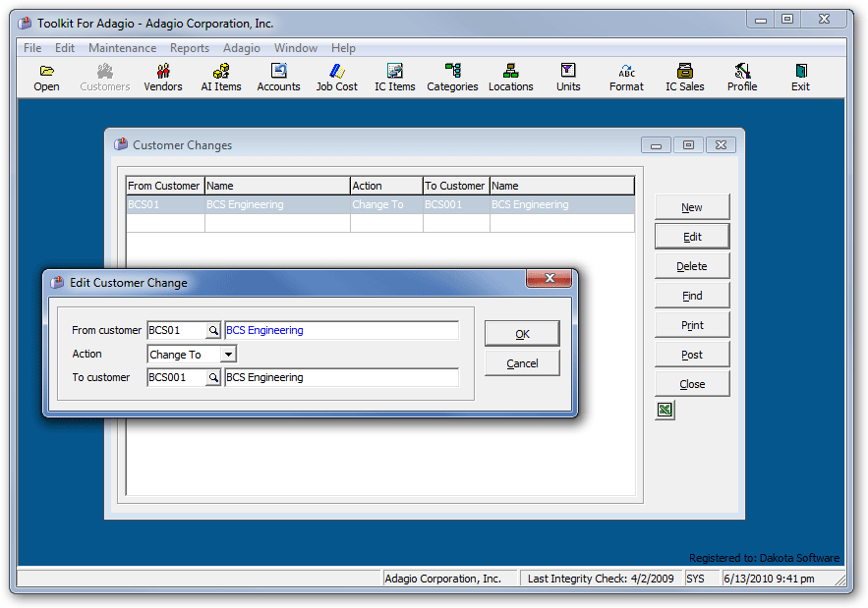Export grid with the Excel icon
The image size is (868, 608).
(x=665, y=410)
